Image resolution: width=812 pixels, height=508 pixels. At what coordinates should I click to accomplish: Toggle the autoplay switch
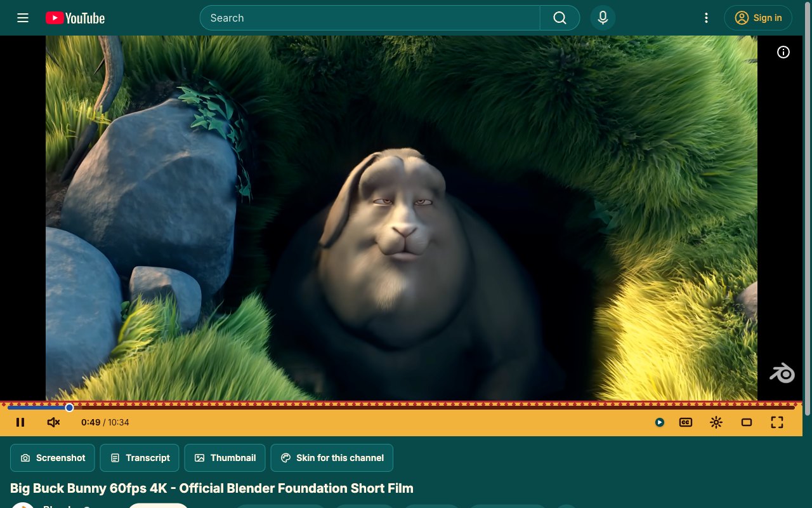pos(660,422)
